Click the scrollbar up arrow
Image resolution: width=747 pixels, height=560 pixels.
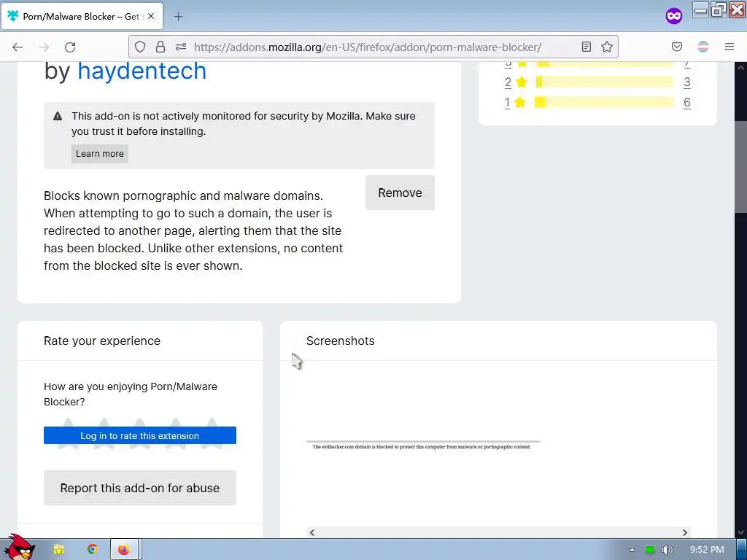[740, 68]
